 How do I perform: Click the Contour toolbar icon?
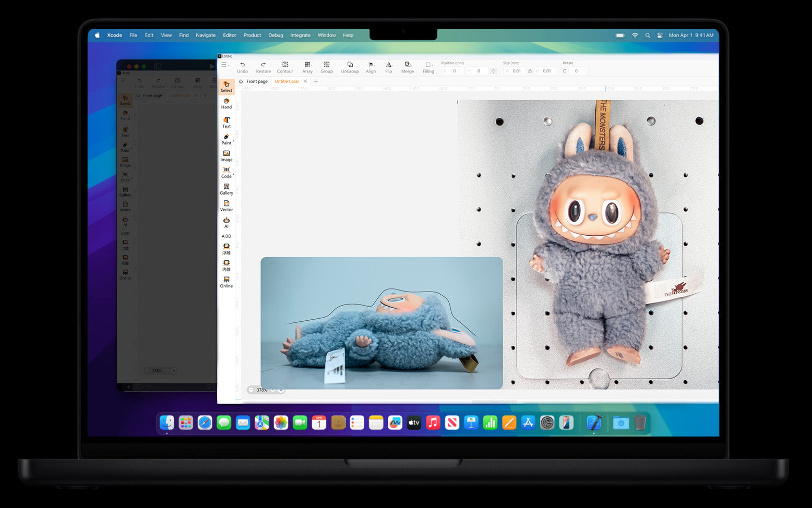(285, 67)
